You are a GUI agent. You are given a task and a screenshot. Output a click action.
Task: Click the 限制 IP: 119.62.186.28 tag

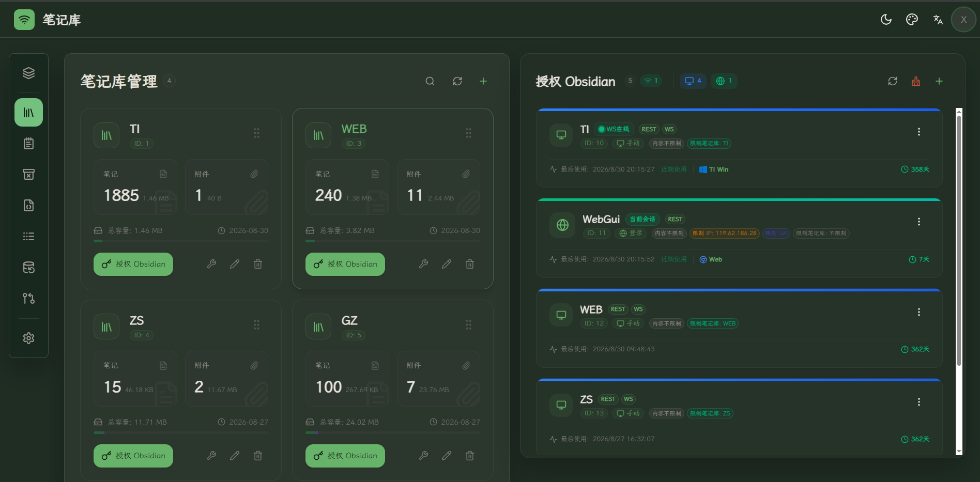[725, 234]
